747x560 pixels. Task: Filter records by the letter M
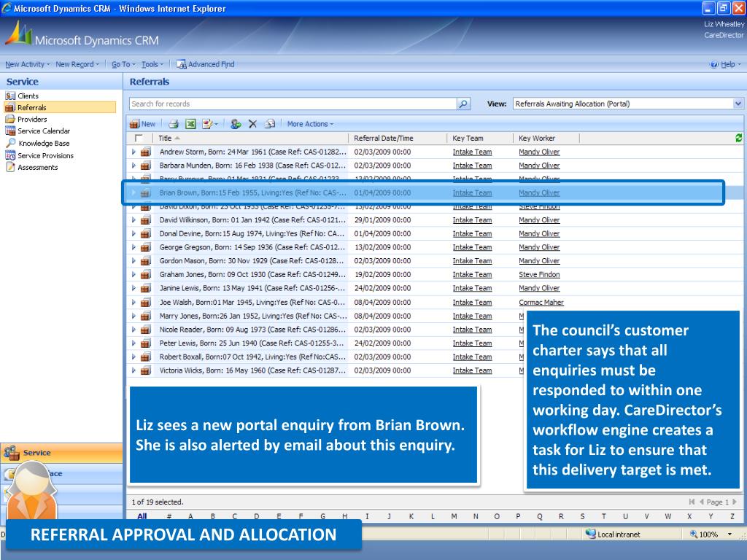click(x=454, y=516)
